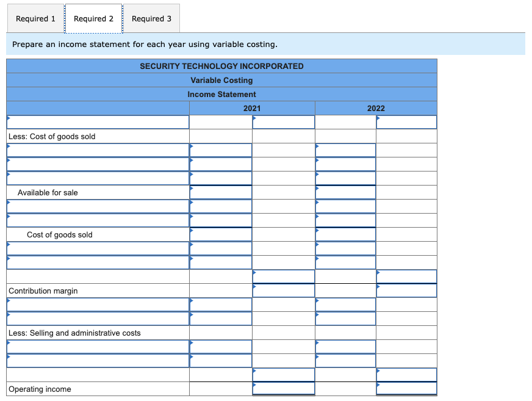Viewport: 532px width, 401px height.
Task: Switch to the Required 1 tab
Action: click(x=35, y=19)
